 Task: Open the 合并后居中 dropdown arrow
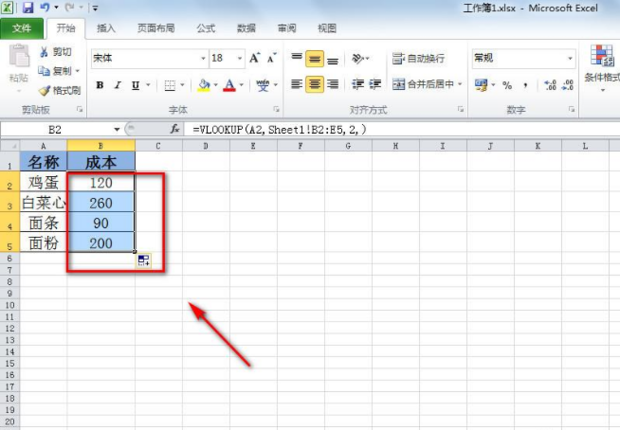pyautogui.click(x=460, y=84)
